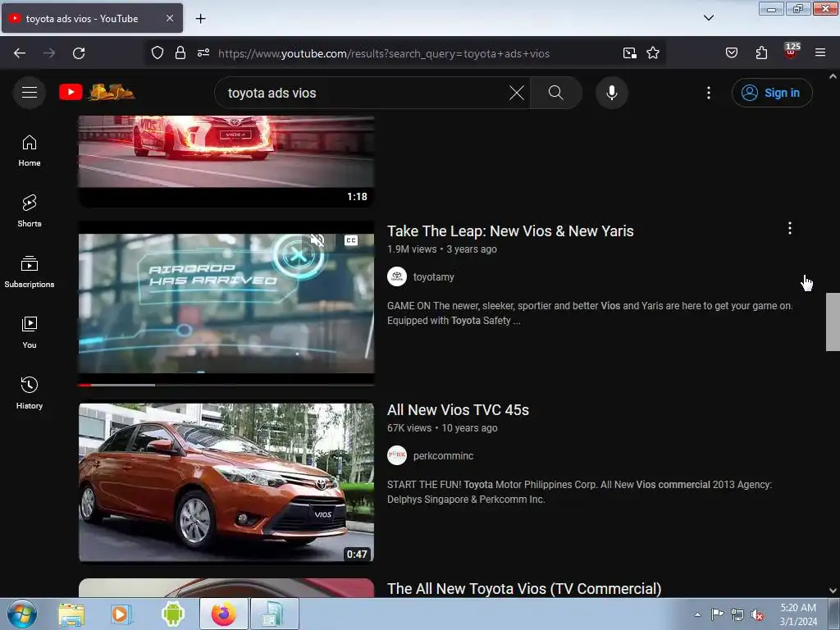This screenshot has width=840, height=630.
Task: Open Firefox tracking protection shield
Action: (x=157, y=53)
